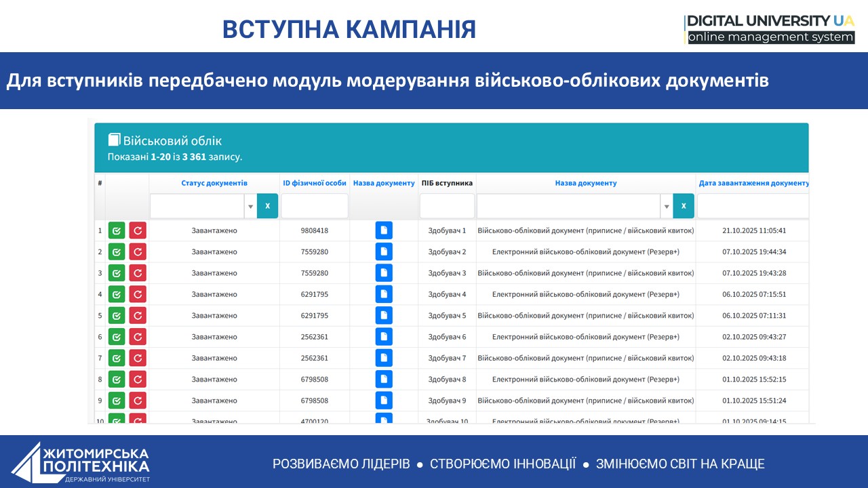This screenshot has width=868, height=488.
Task: Click the Військовий облік book icon
Action: click(x=114, y=140)
